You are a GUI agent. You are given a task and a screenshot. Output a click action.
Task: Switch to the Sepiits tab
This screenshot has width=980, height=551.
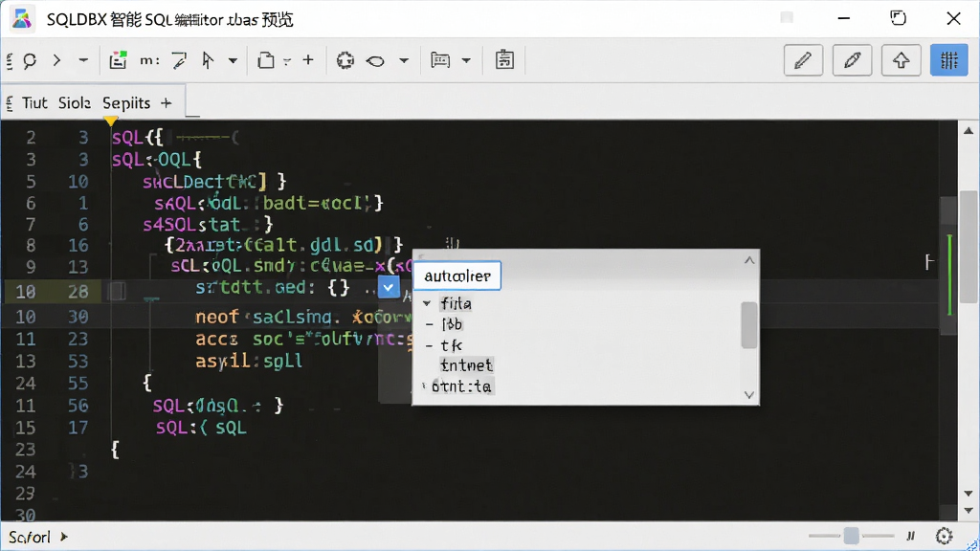126,103
